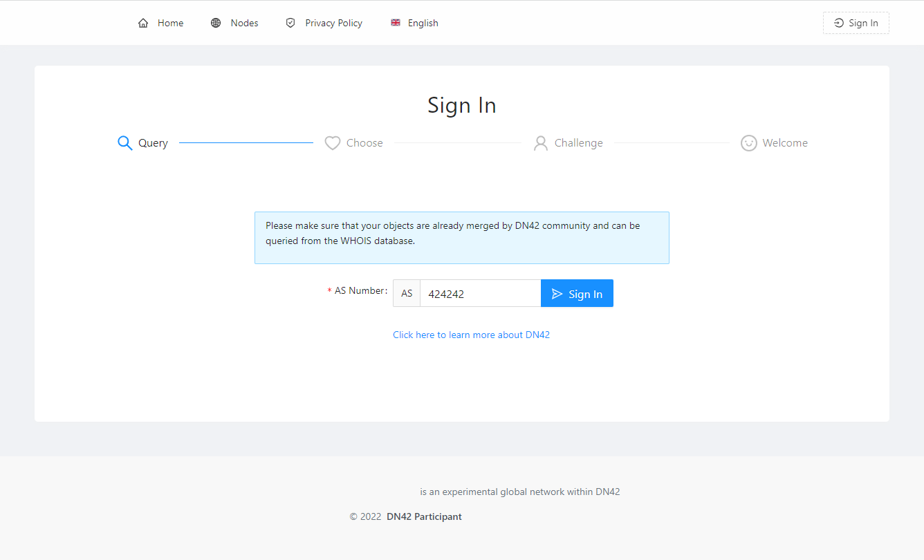Click the Choose heart step icon
This screenshot has width=924, height=560.
click(x=333, y=143)
